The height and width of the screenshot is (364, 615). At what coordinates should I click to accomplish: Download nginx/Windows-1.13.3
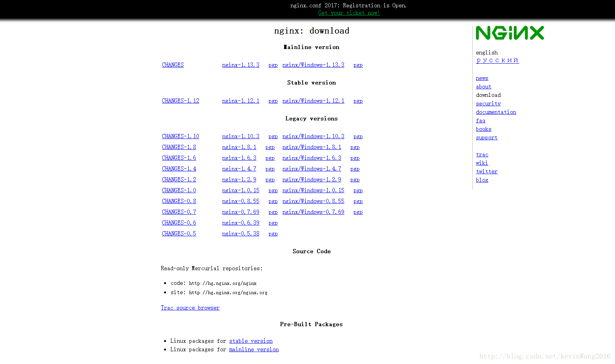click(313, 65)
